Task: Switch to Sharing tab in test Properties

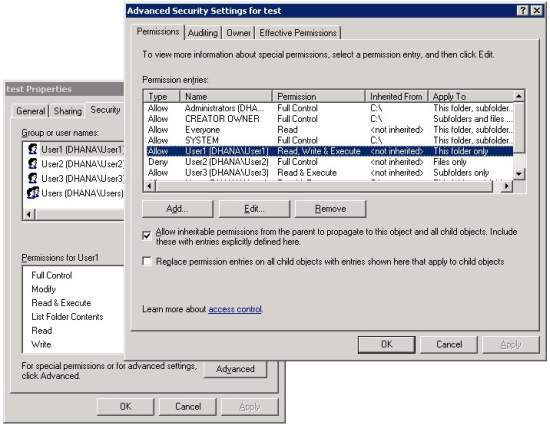Action: tap(68, 111)
